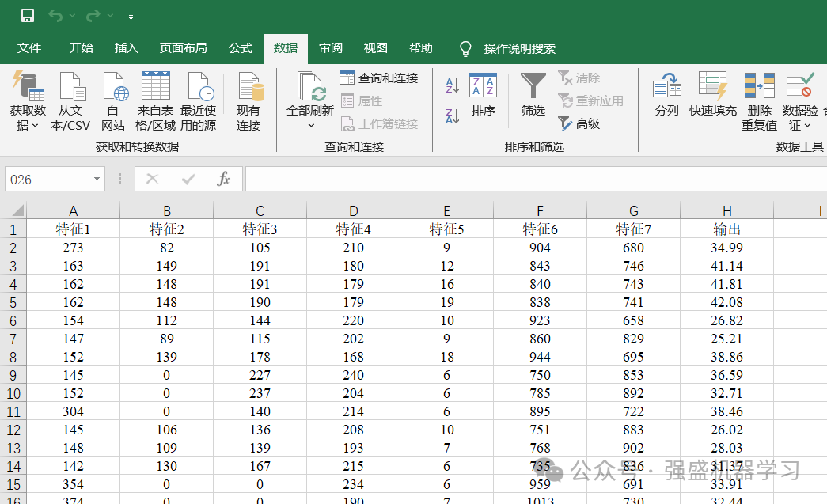This screenshot has width=827, height=504.
Task: Click 重新应用 filter button
Action: tap(590, 100)
